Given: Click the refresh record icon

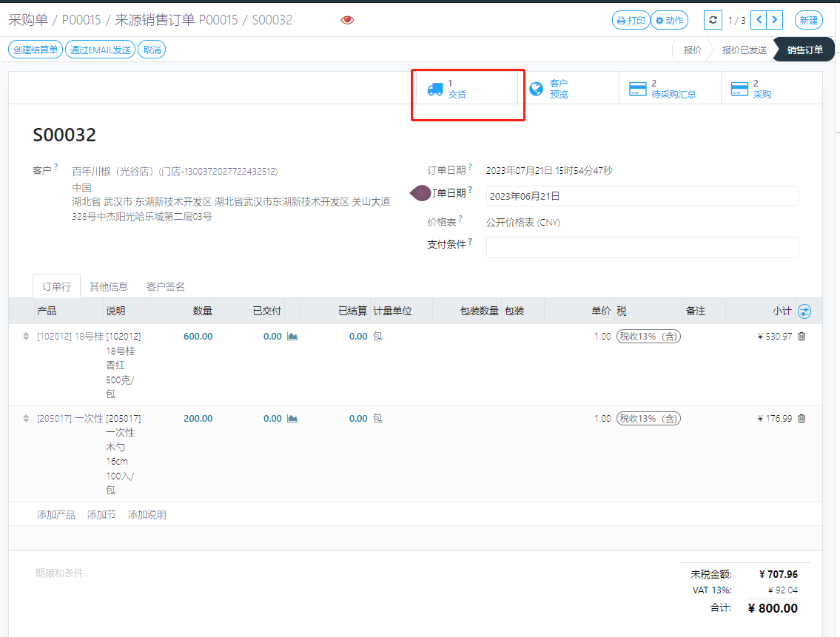Looking at the screenshot, I should click(713, 20).
